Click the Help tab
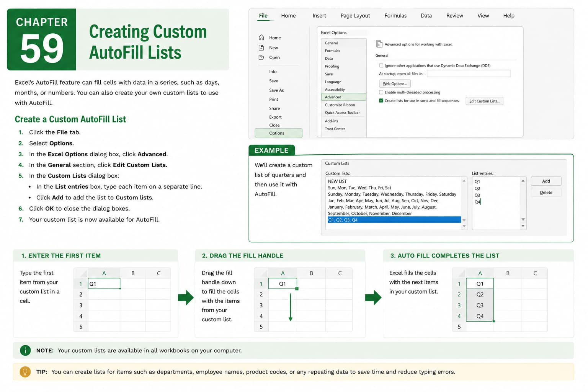Image resolution: width=588 pixels, height=392 pixels. (x=509, y=16)
